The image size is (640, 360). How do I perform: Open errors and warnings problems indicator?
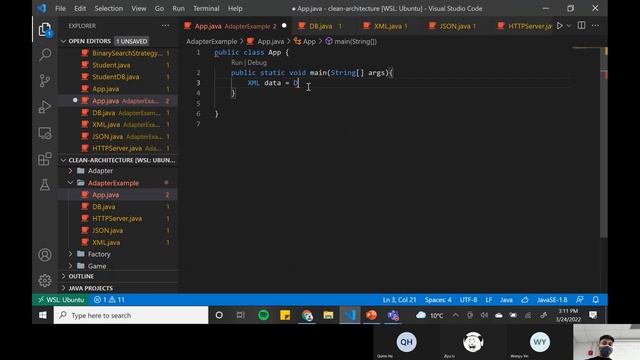pos(109,300)
